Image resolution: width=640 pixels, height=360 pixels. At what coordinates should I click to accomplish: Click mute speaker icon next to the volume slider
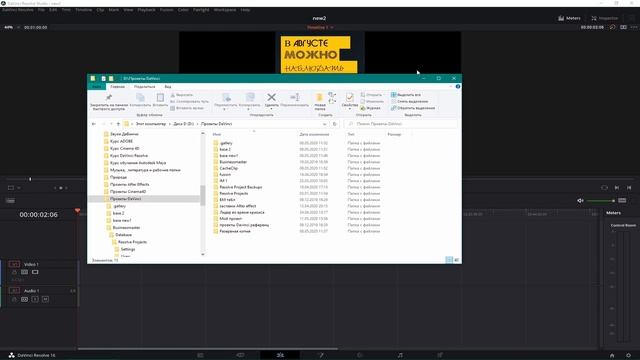point(580,200)
